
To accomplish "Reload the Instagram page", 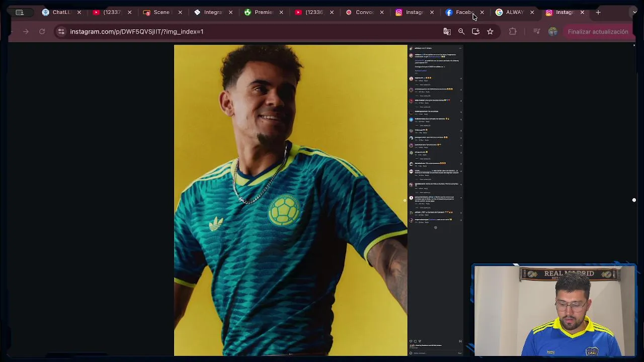I will [42, 32].
